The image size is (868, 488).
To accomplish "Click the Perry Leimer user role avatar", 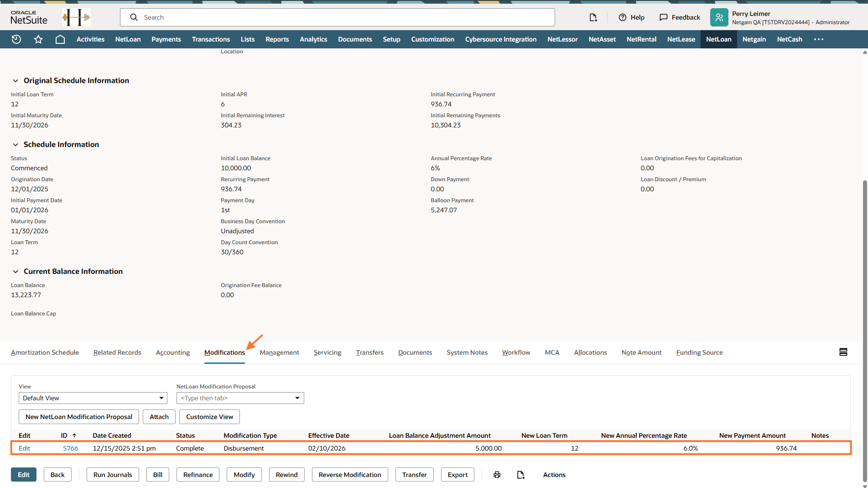I will pyautogui.click(x=719, y=17).
